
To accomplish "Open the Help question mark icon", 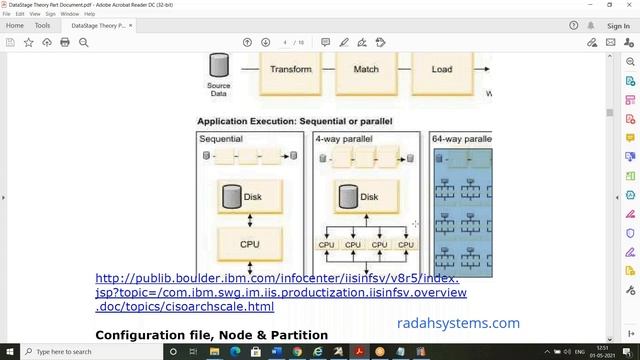I will click(x=573, y=26).
